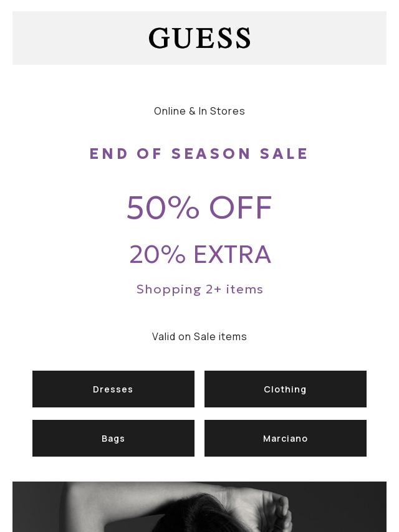399x532 pixels.
Task: Click the Online & In Stores text
Action: click(199, 111)
